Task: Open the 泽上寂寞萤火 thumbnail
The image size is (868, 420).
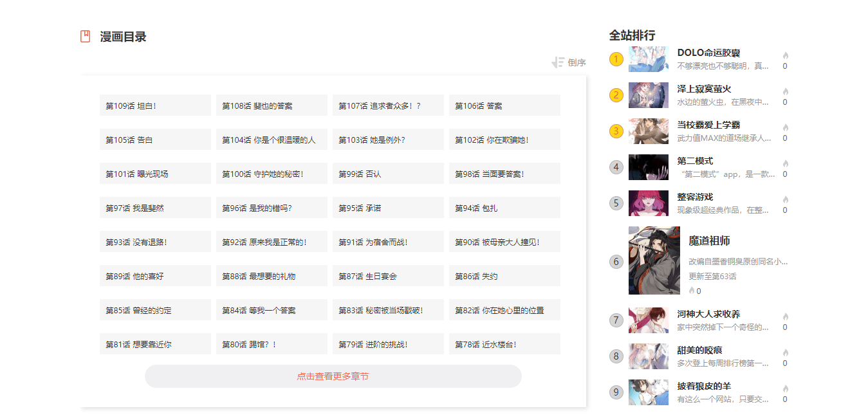Action: pos(649,95)
